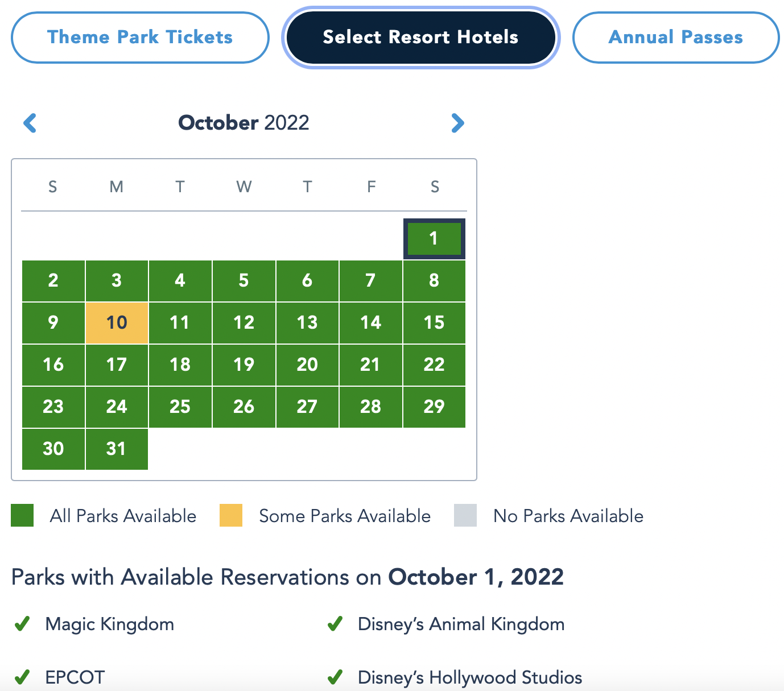
Task: Pick October 19 on the calendar
Action: pyautogui.click(x=244, y=365)
